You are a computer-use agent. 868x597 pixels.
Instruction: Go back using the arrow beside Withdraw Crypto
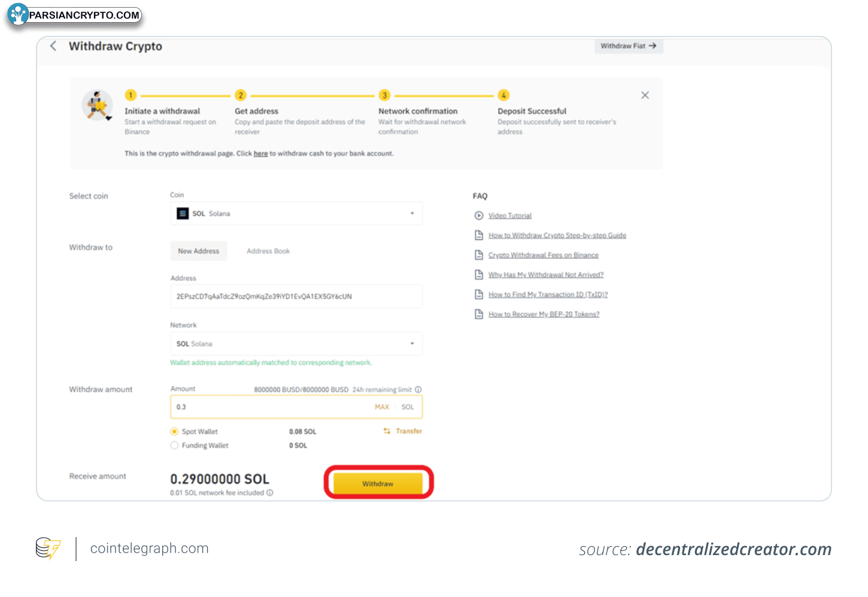53,46
